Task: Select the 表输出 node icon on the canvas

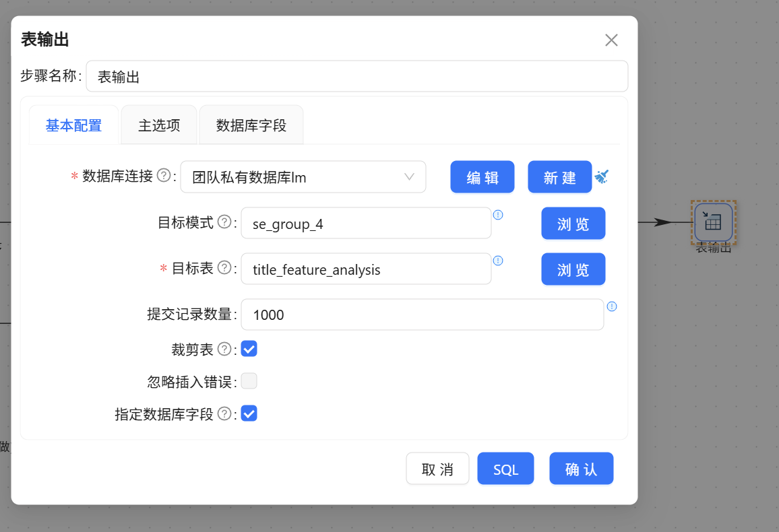Action: point(714,222)
